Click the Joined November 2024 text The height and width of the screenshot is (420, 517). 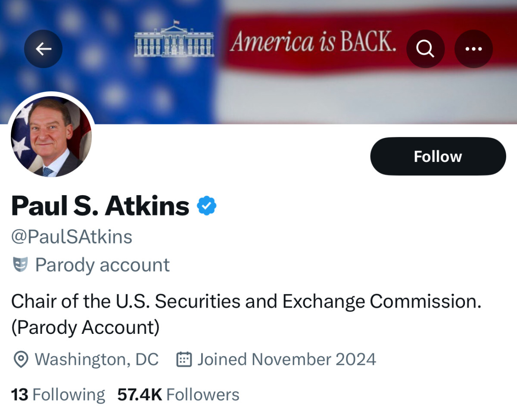(287, 359)
